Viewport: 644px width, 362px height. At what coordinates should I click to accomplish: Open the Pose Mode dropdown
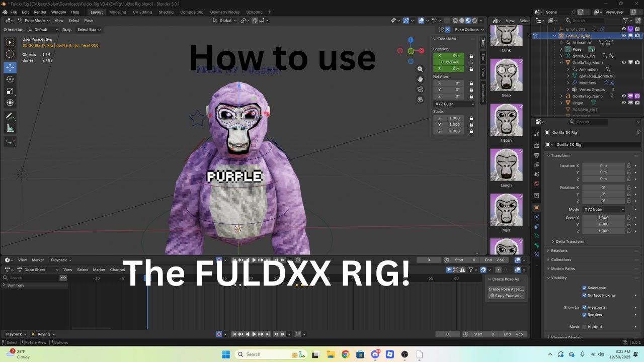click(33, 21)
